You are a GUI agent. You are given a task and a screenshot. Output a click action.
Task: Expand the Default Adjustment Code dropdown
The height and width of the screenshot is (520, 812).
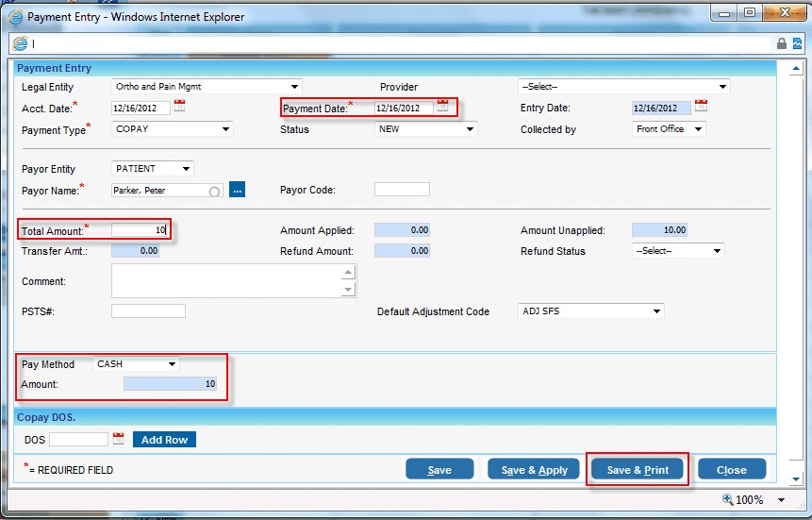point(657,311)
